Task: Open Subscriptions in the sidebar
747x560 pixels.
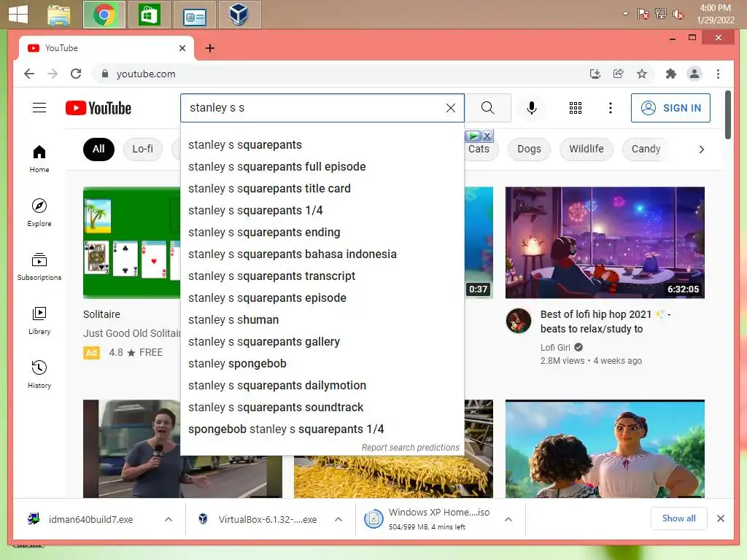Action: 39,267
